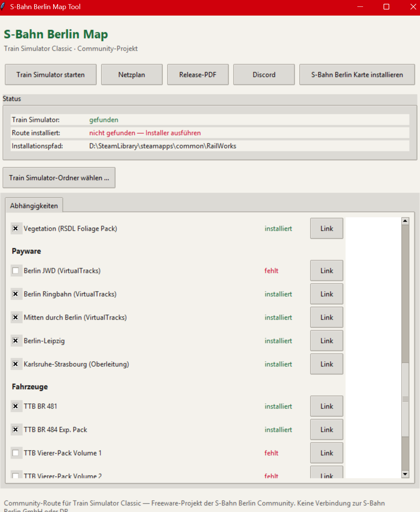Check the Berlin JWD (VirtualTracks) checkbox
The image size is (420, 512).
coord(16,271)
